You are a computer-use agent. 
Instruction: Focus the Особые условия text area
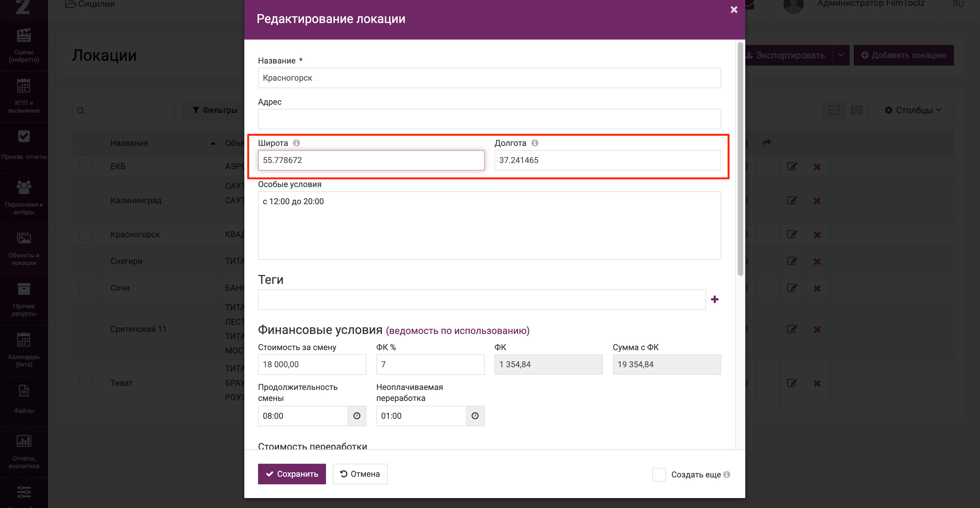pos(489,226)
